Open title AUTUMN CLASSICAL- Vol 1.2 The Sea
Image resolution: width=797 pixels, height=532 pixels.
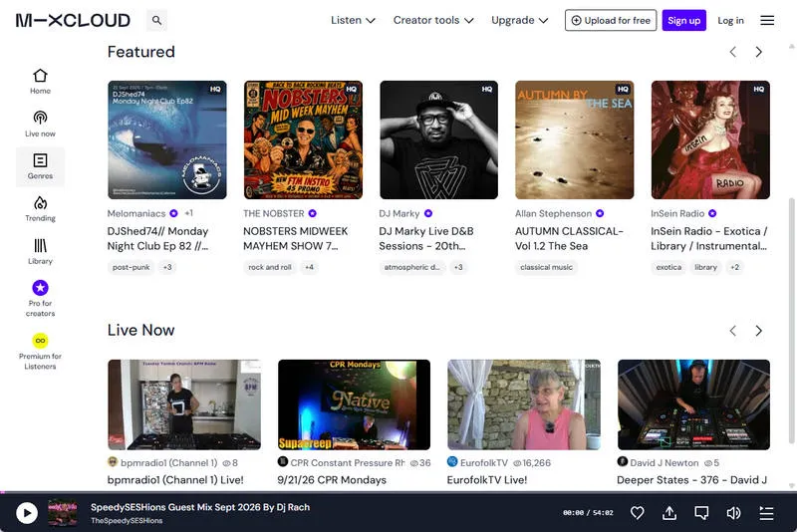pyautogui.click(x=569, y=238)
